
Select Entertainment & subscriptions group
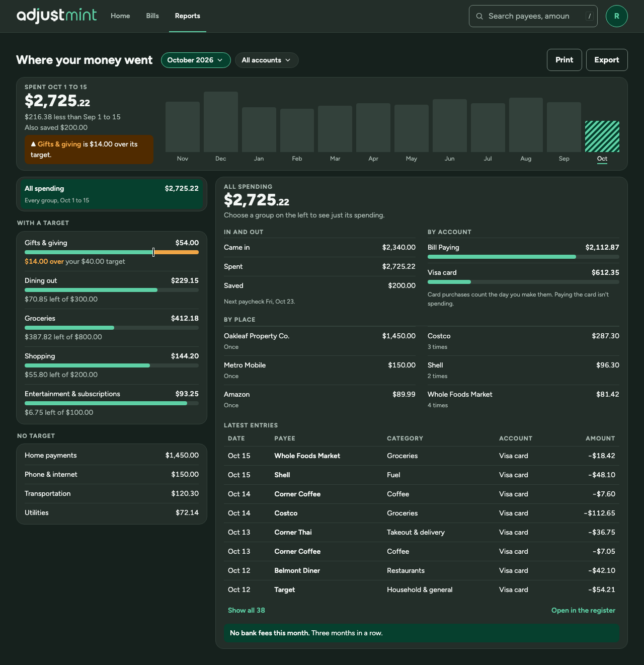click(112, 403)
